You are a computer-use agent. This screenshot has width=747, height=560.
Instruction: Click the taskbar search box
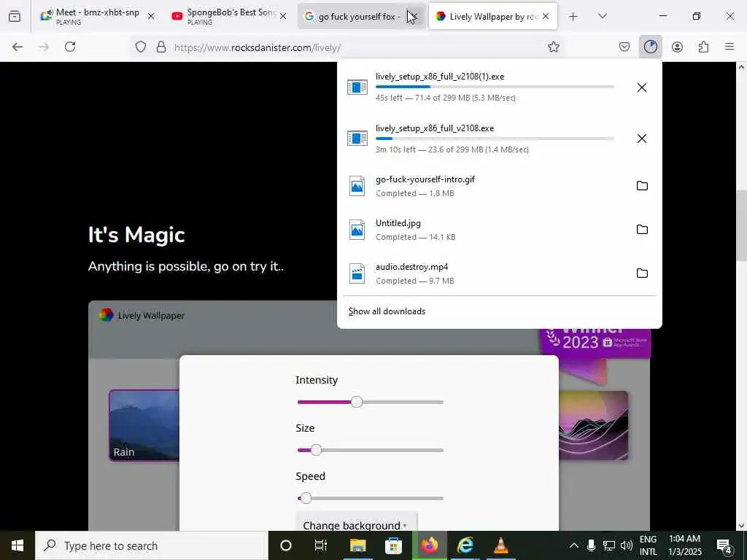coord(152,545)
